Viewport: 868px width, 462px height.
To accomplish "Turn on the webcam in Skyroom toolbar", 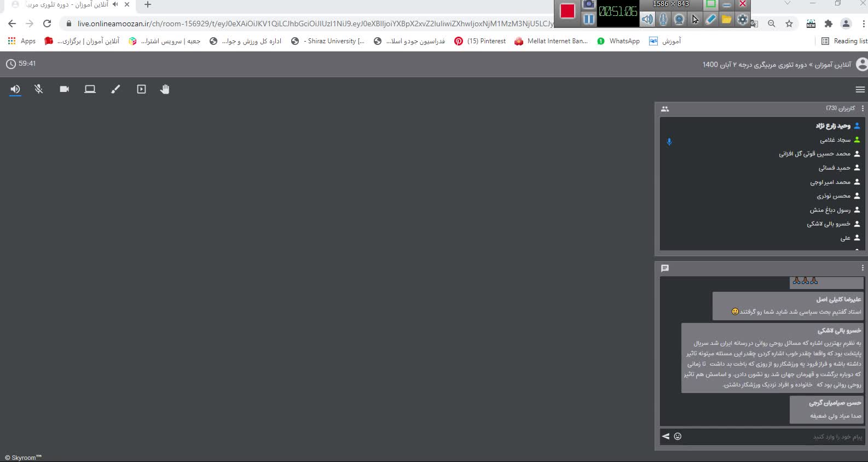I will point(64,89).
